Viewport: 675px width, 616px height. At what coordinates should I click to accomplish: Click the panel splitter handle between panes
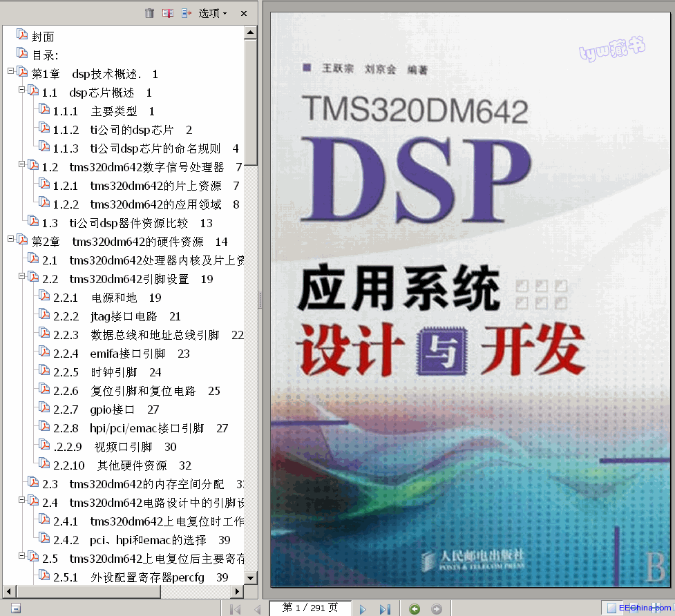[260, 300]
